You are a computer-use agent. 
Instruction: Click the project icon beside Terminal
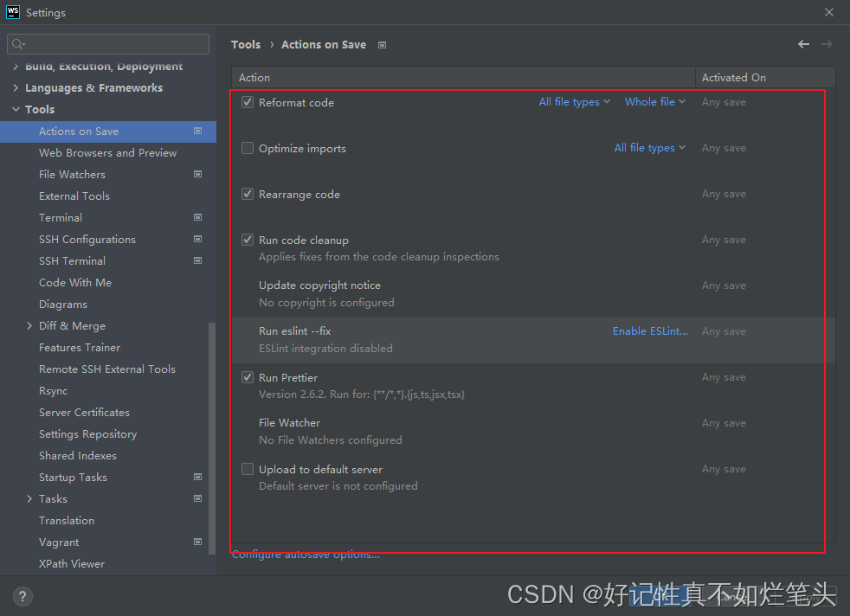point(198,218)
